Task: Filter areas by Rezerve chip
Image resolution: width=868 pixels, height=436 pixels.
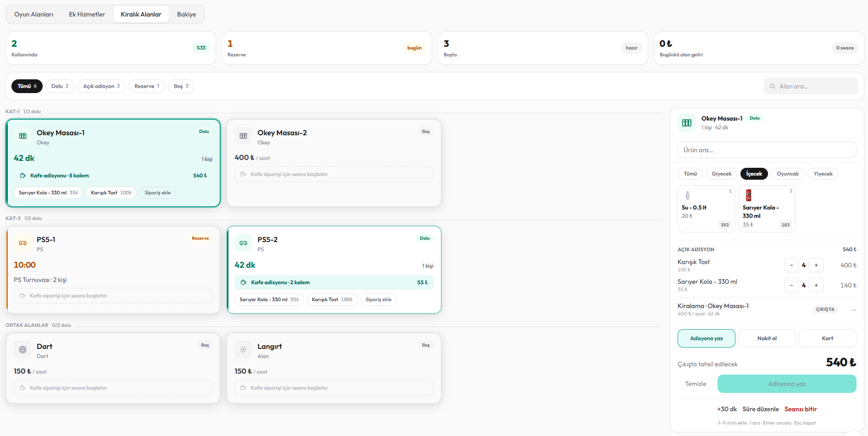Action: click(x=147, y=86)
